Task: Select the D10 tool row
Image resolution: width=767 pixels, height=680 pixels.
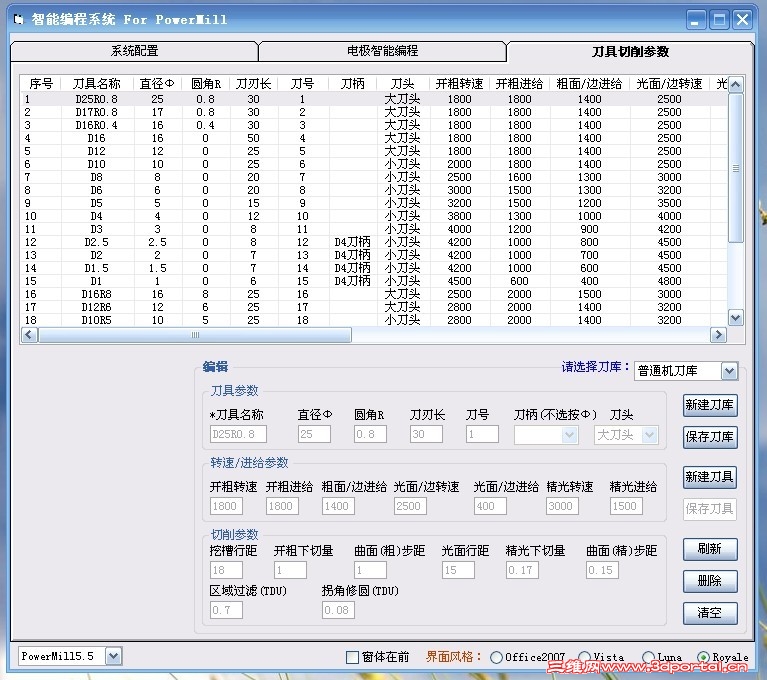Action: pyautogui.click(x=374, y=164)
